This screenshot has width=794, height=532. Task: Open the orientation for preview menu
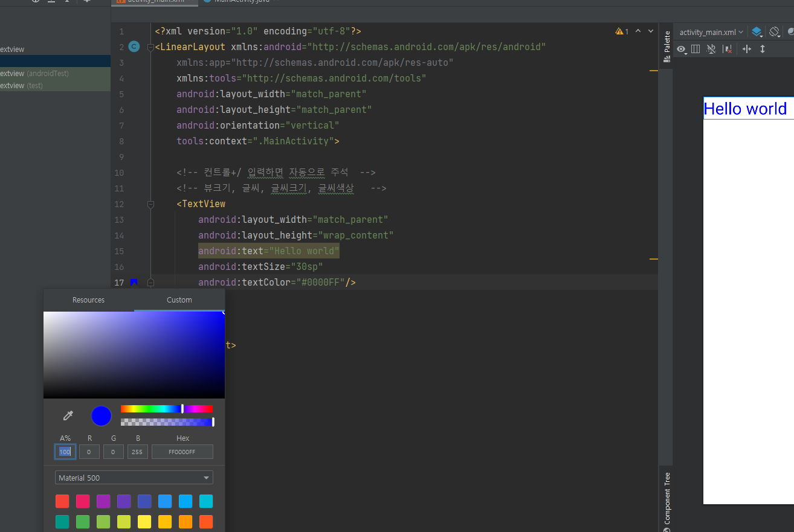pyautogui.click(x=775, y=32)
